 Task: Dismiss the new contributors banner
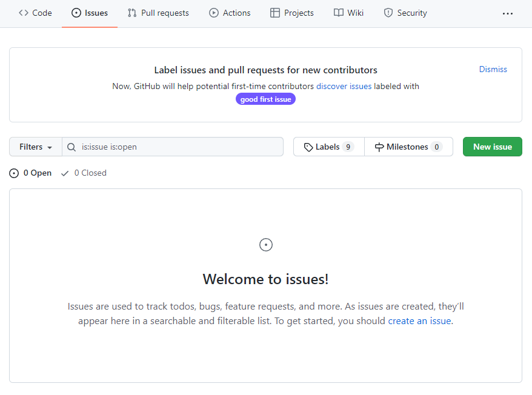pos(493,69)
